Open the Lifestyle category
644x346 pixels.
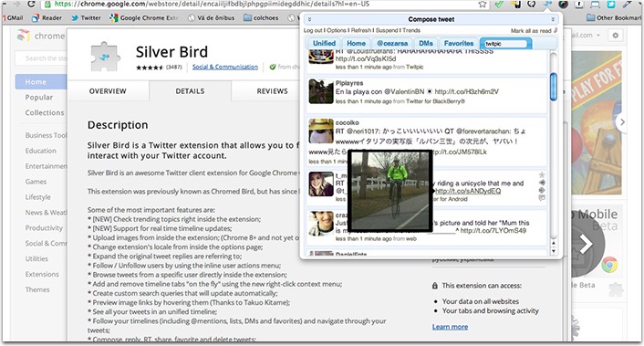[x=37, y=197]
